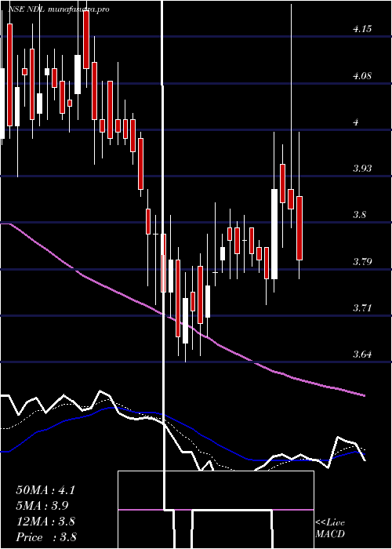Click the 3.79 price axis label
Viewport: 392px width, 549px height.
tap(362, 261)
